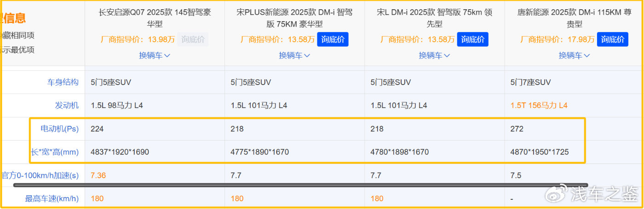Expand 换辆车 under 宋L DM-i
Viewport: 644px width, 209px height.
coord(434,56)
